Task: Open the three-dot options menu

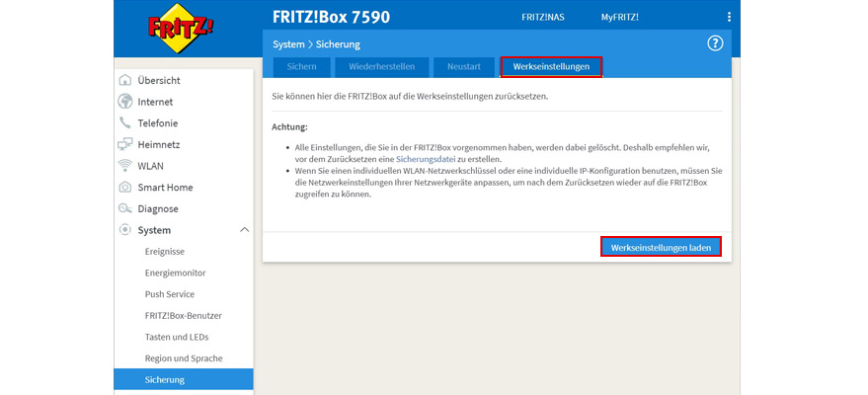Action: [x=730, y=17]
